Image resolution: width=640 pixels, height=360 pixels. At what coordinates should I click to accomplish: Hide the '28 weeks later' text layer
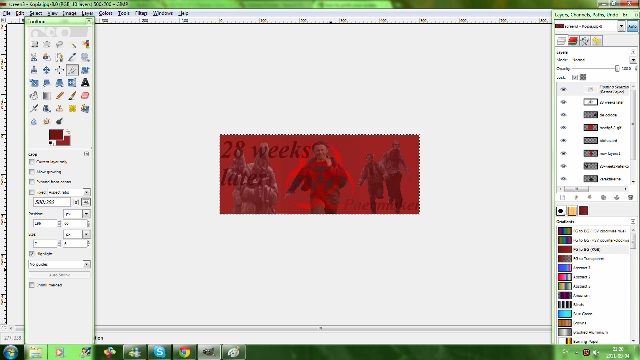pyautogui.click(x=564, y=102)
